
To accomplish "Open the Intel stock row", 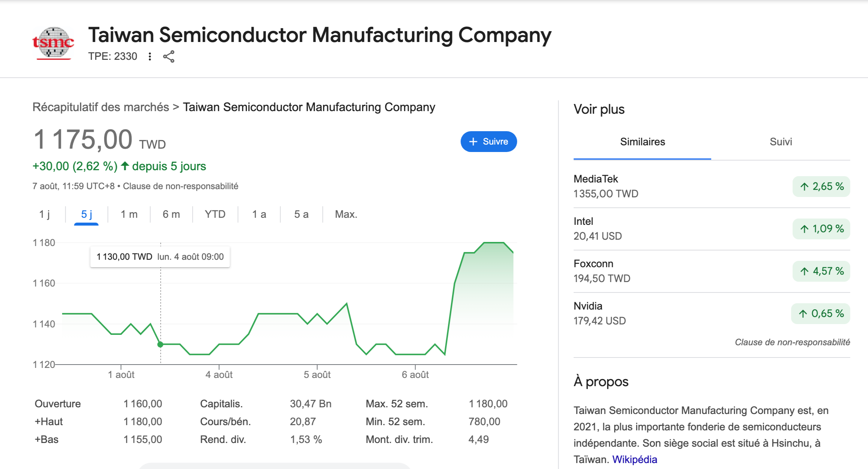I will point(712,229).
